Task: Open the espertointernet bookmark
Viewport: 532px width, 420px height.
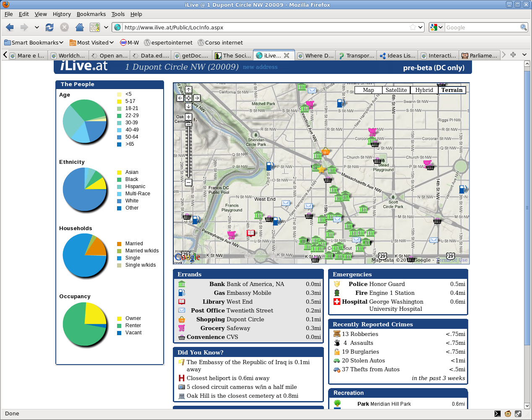Action: [168, 42]
